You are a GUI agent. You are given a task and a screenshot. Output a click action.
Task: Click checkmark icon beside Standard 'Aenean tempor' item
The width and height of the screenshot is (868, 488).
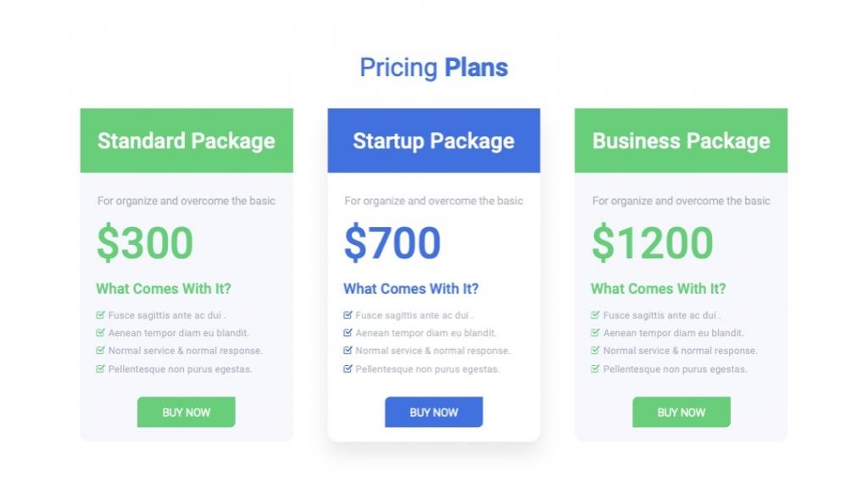pyautogui.click(x=100, y=332)
